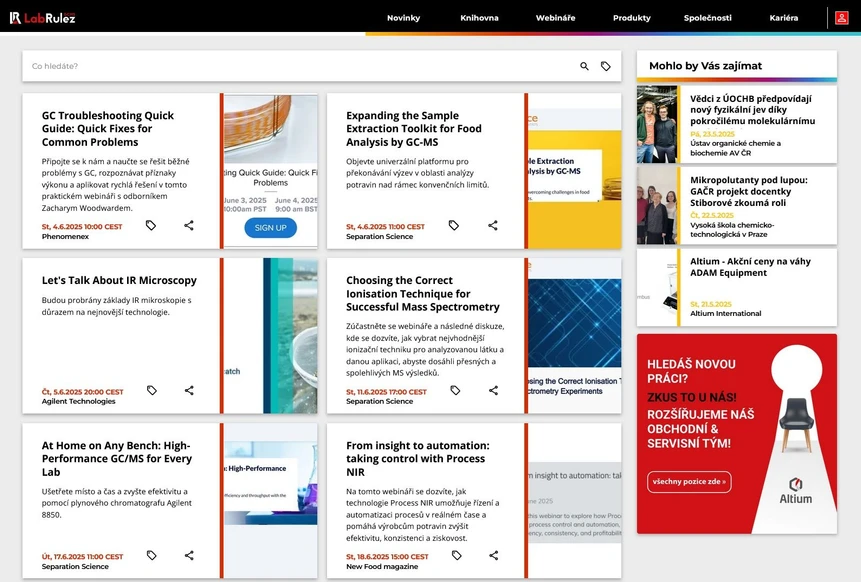Screen dimensions: 861x582
Task: Click the share icon on the IR Microscopy card
Action: pyautogui.click(x=188, y=390)
